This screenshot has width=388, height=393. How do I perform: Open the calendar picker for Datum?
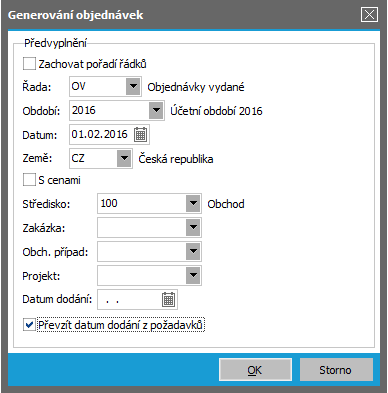(x=140, y=135)
